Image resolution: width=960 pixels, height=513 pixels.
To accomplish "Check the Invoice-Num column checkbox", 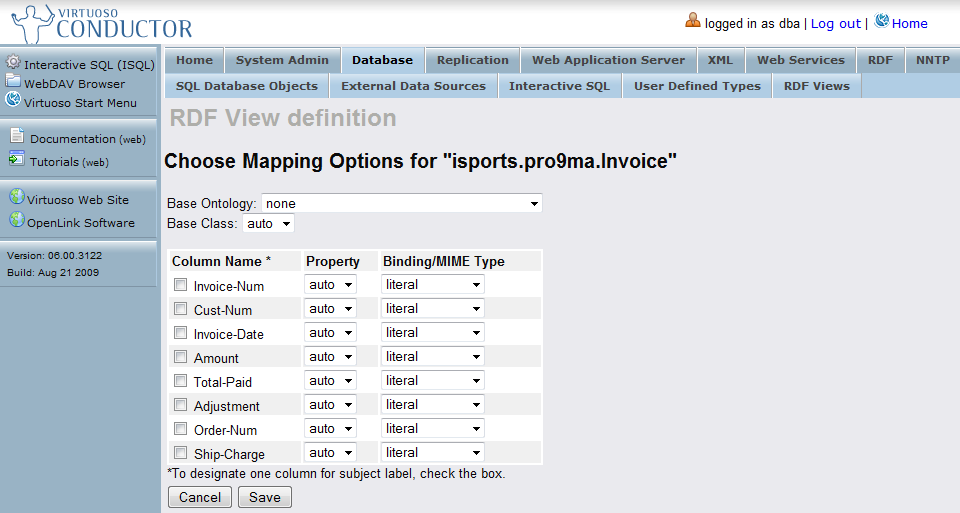I will (180, 285).
